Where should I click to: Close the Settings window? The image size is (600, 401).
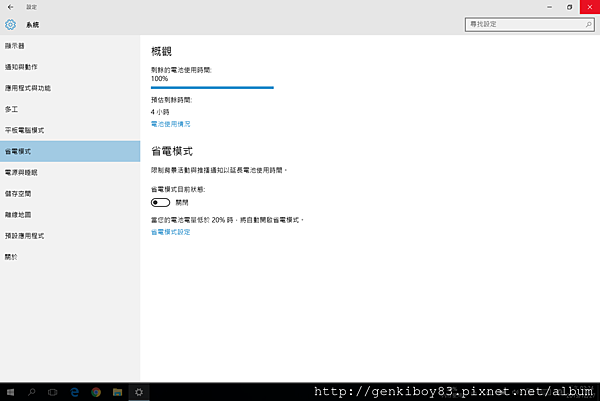(590, 7)
